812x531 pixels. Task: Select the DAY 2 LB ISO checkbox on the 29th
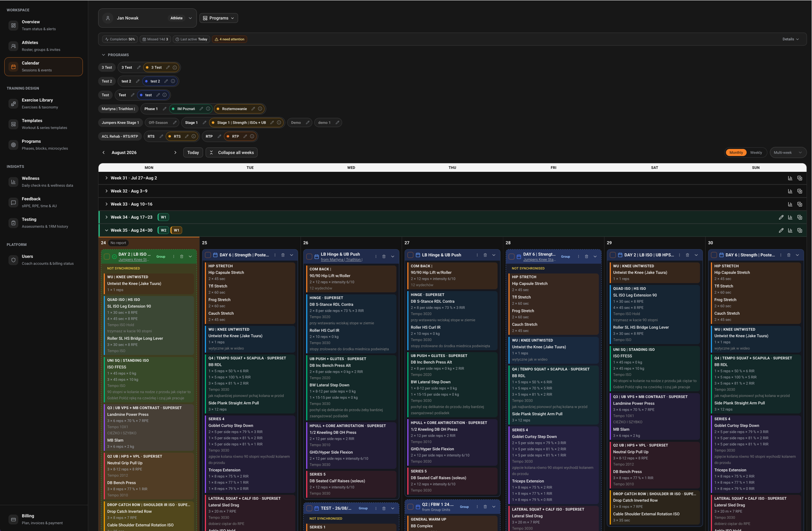[x=613, y=255]
